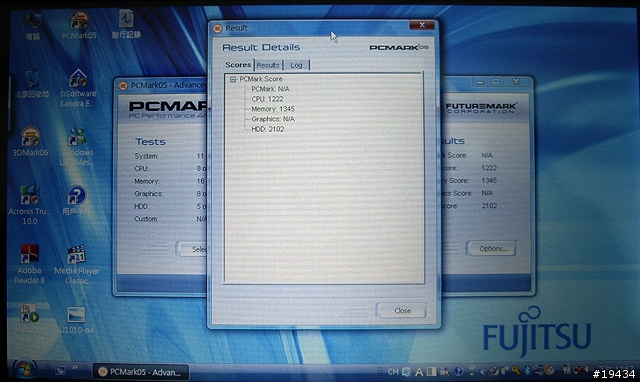This screenshot has height=382, width=640.
Task: Click the 1222 value in Results panel
Action: 489,168
